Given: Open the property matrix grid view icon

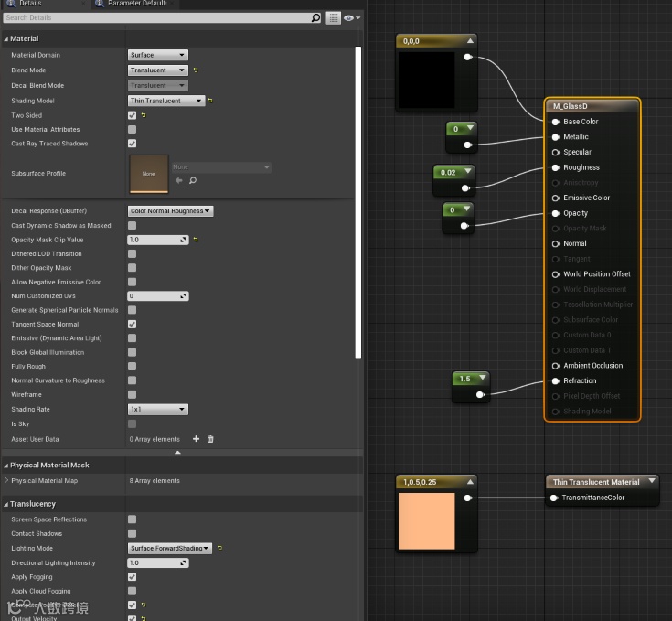Looking at the screenshot, I should coord(334,18).
